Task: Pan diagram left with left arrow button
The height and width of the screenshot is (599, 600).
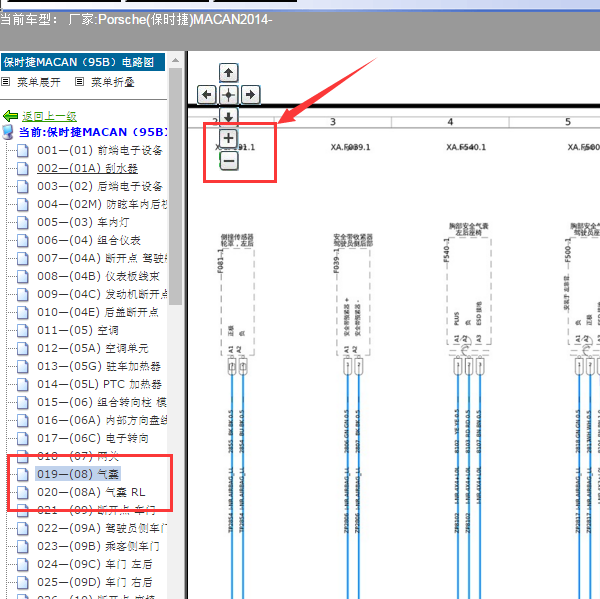Action: click(207, 95)
